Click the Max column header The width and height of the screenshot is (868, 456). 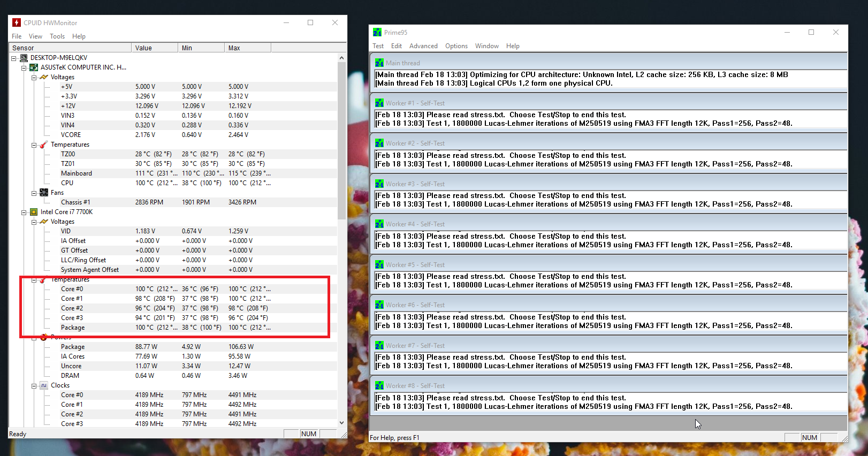coord(248,48)
